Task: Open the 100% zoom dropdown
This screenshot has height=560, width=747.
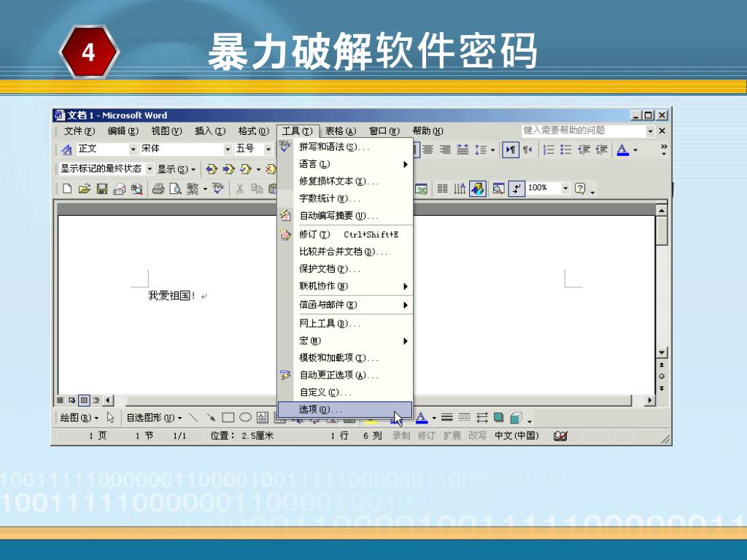Action: coord(565,188)
